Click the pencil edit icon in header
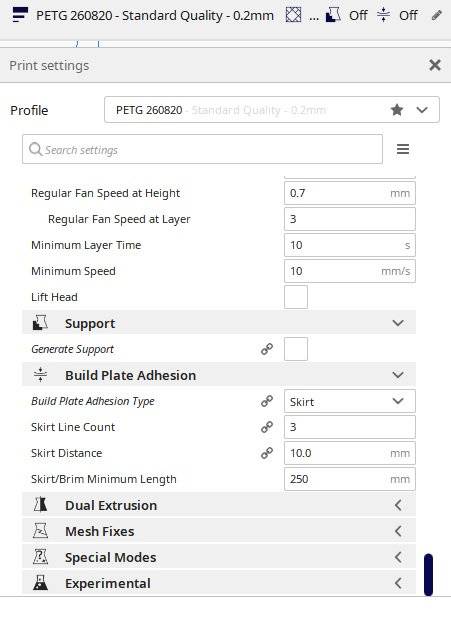The image size is (451, 617). 436,15
